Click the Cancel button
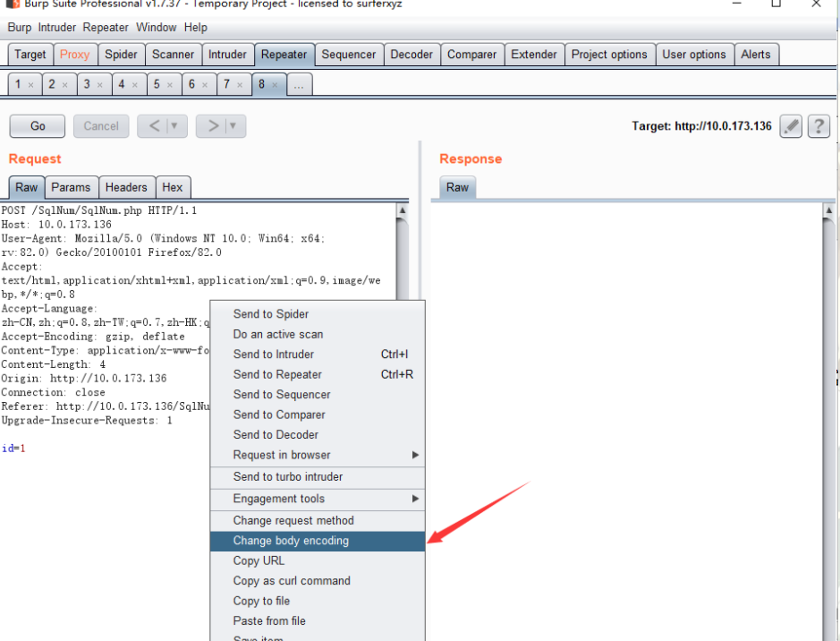The height and width of the screenshot is (641, 840). pyautogui.click(x=101, y=126)
